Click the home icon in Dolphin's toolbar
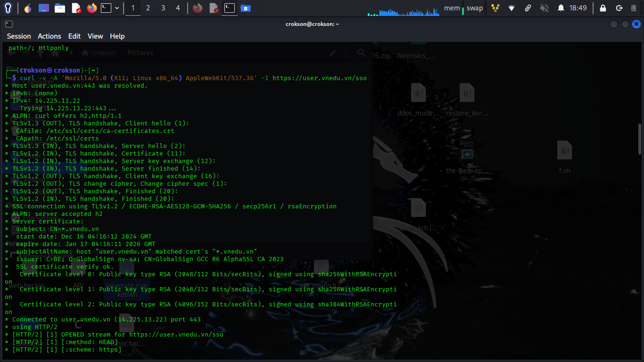 pyautogui.click(x=55, y=53)
